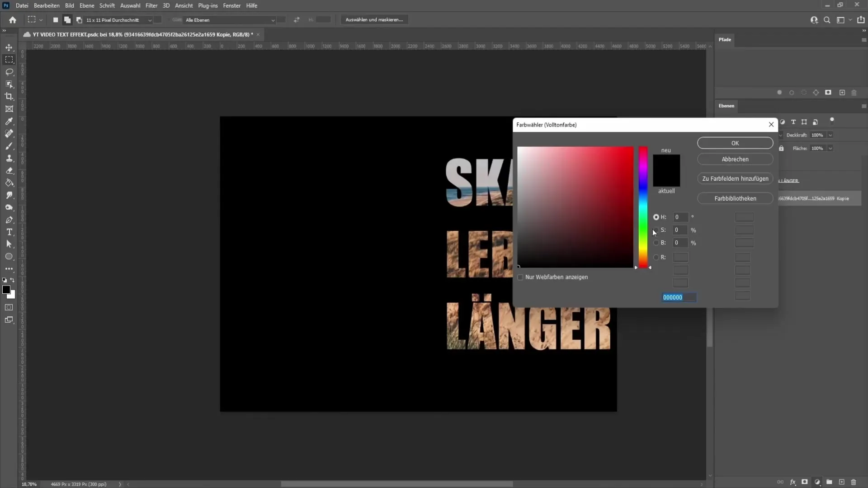Click the Abbrechen button

735,159
